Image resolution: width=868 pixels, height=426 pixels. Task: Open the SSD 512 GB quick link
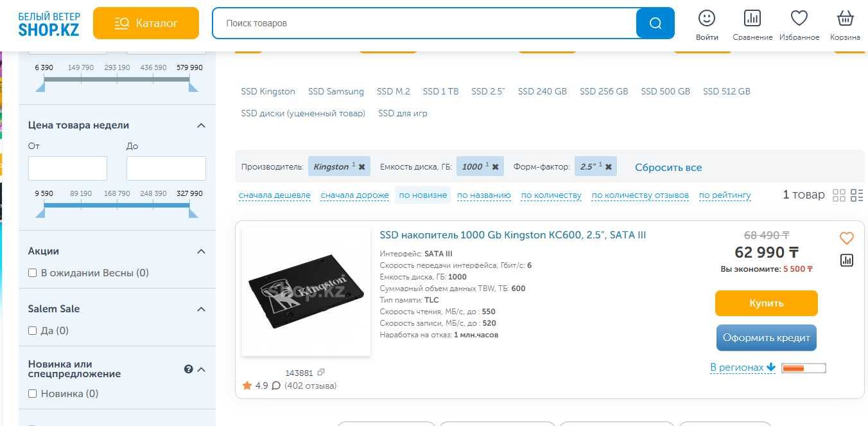pyautogui.click(x=727, y=91)
